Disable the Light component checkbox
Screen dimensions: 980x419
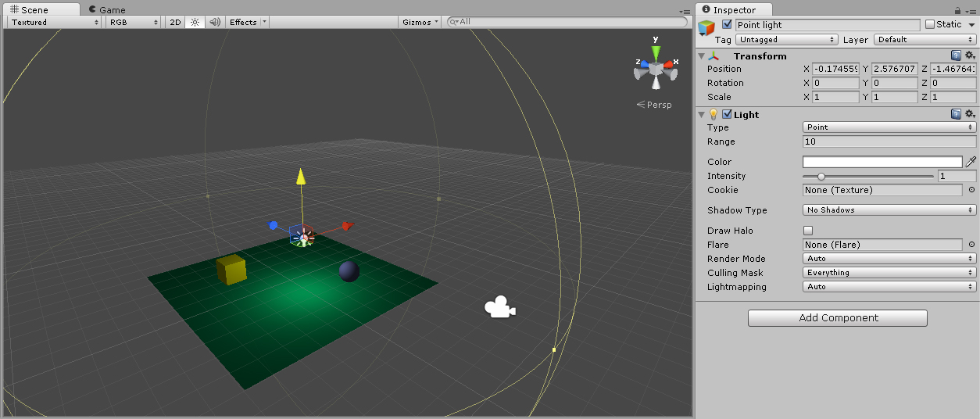727,114
